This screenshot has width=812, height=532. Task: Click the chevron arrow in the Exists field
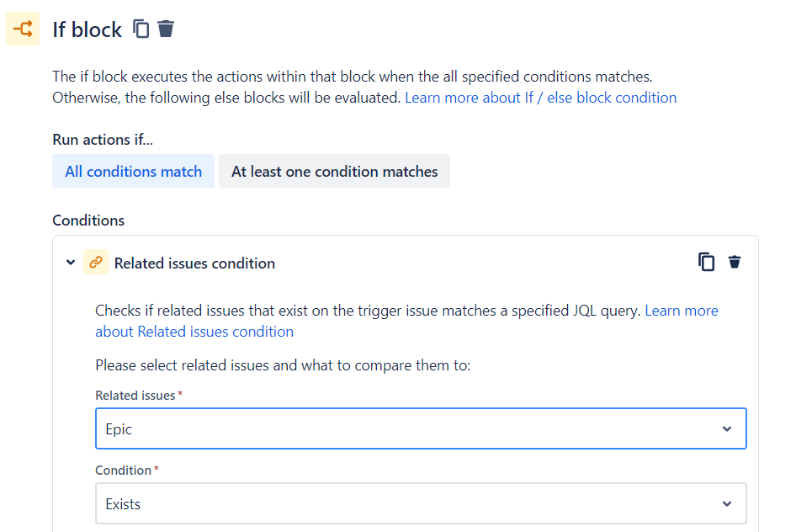[727, 504]
